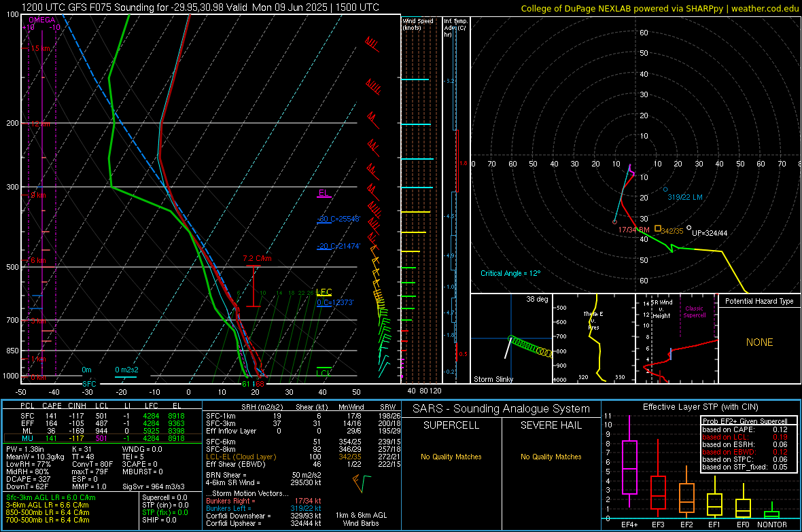The image size is (802, 532).
Task: Click the 'Eff Shear (EBWD)' row label
Action: click(x=235, y=465)
